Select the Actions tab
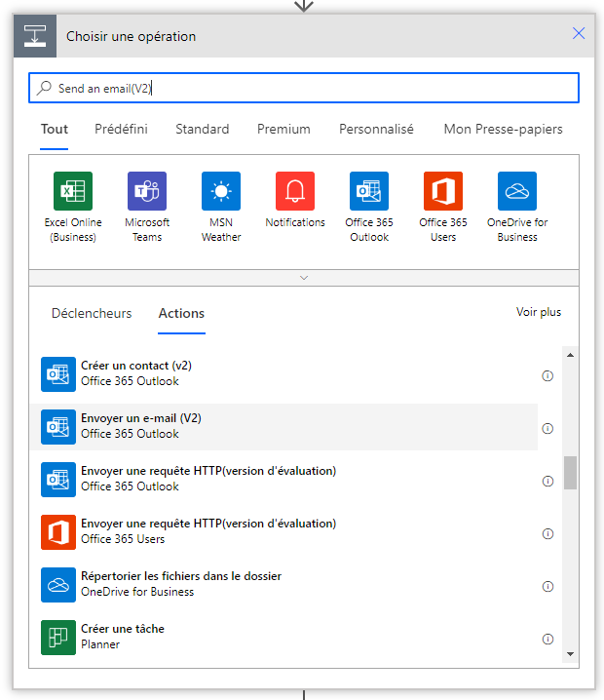This screenshot has height=700, width=604. click(x=181, y=313)
